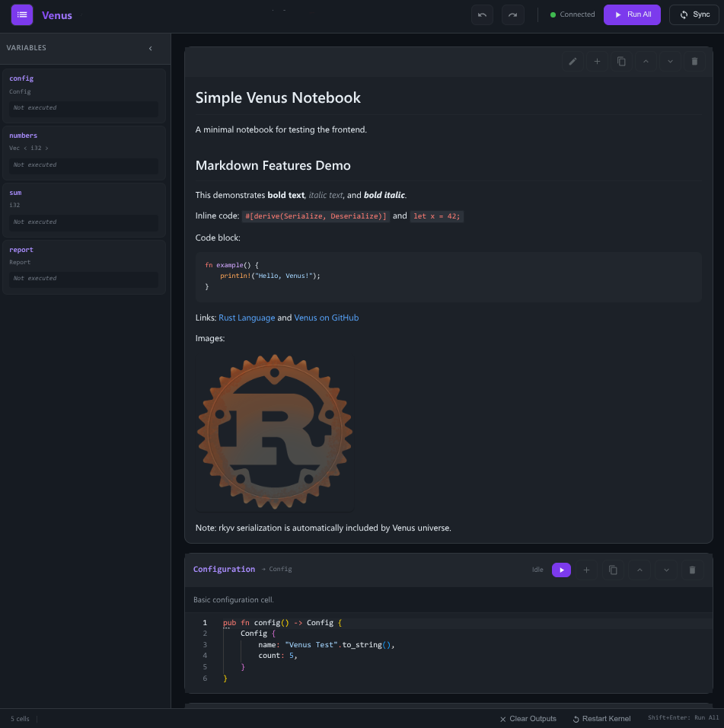Click the Idle status of Configuration cell
The height and width of the screenshot is (728, 724).
point(537,570)
